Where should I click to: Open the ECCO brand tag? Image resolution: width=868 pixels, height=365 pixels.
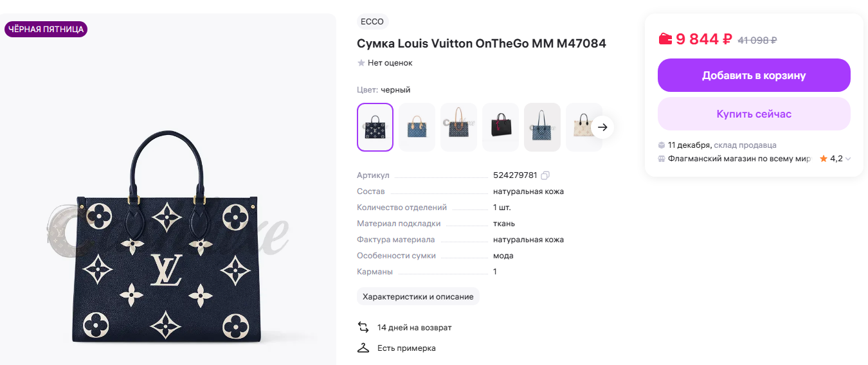372,22
